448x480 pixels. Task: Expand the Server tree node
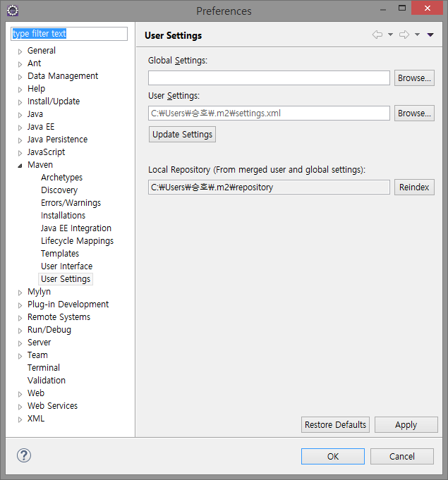pos(20,343)
